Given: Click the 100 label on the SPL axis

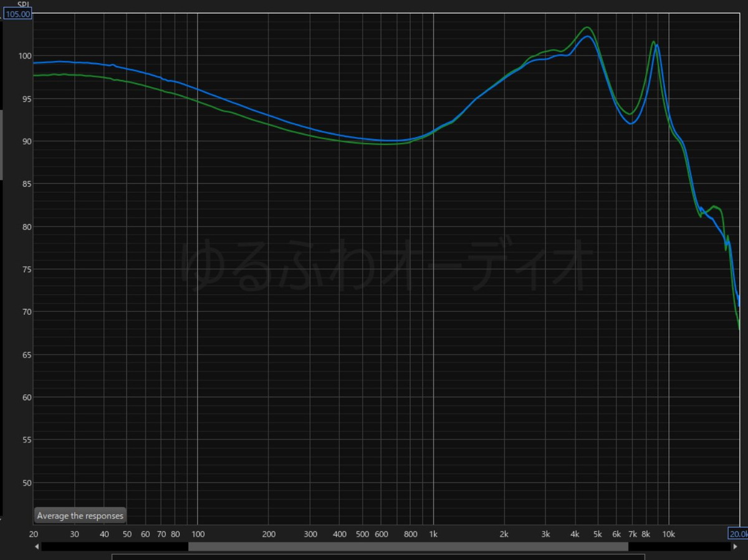Looking at the screenshot, I should tap(25, 56).
